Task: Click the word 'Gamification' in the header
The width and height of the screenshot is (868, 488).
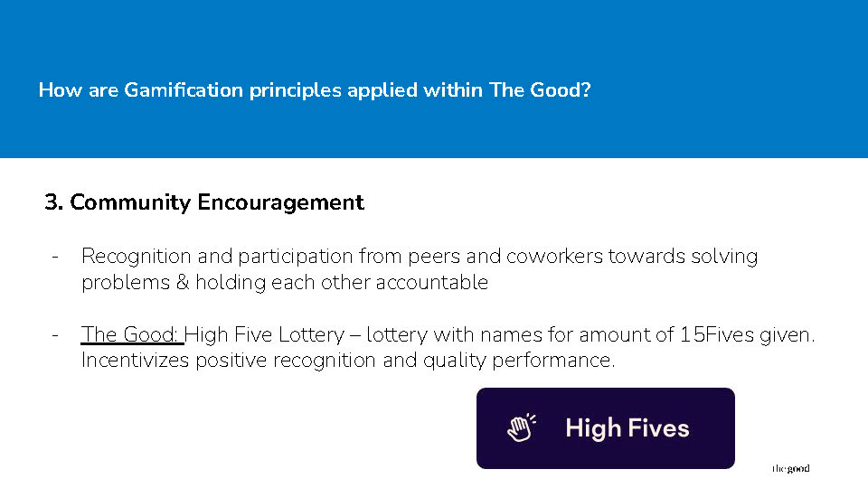Action: coord(184,90)
